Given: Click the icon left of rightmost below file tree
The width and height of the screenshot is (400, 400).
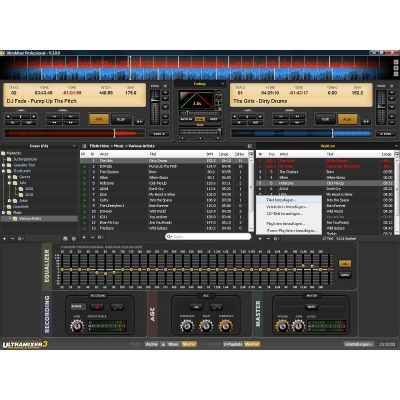Looking at the screenshot, I should click(x=65, y=239).
